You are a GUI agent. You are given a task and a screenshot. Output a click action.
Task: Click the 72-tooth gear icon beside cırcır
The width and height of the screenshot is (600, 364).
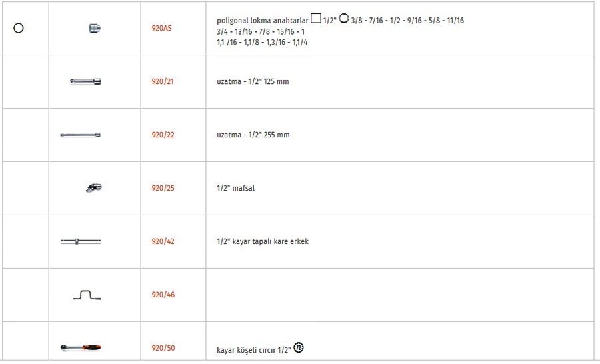pos(299,347)
